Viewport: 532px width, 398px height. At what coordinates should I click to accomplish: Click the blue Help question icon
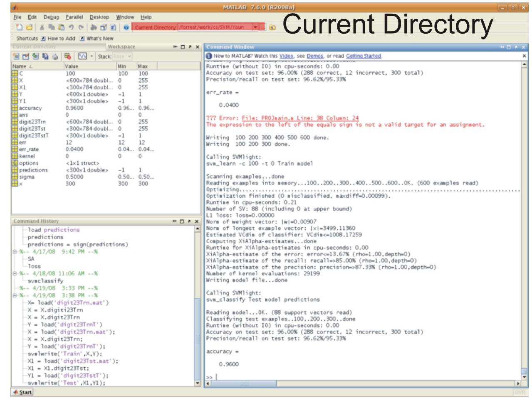126,27
